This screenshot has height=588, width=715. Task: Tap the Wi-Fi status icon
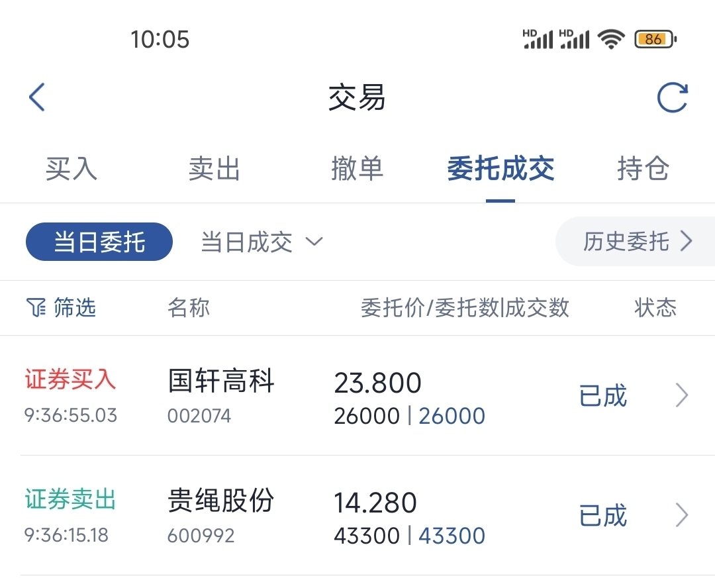point(611,39)
